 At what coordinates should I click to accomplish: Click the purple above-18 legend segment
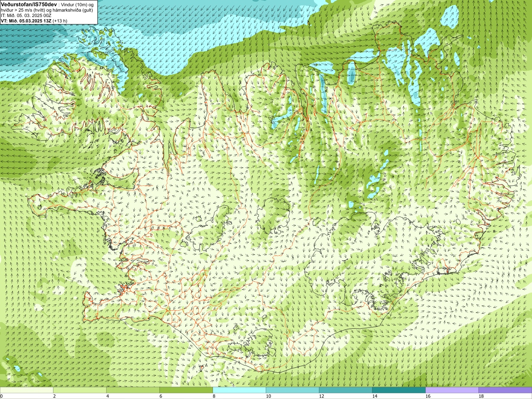505,390
